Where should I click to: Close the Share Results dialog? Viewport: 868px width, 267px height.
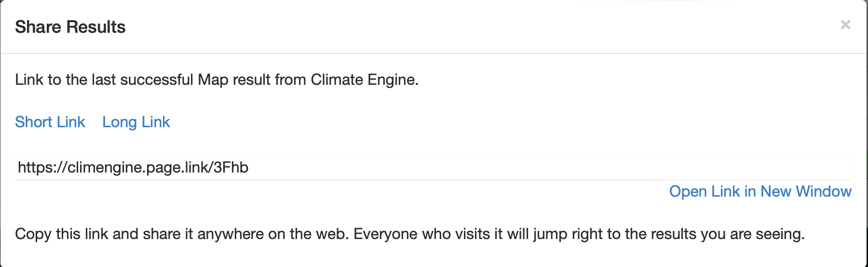pyautogui.click(x=845, y=25)
